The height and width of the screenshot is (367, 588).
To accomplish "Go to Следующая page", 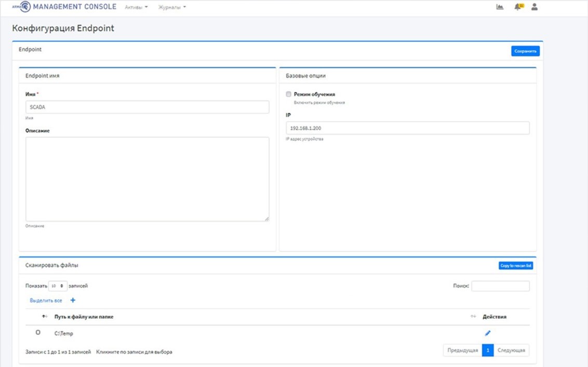I will click(511, 350).
